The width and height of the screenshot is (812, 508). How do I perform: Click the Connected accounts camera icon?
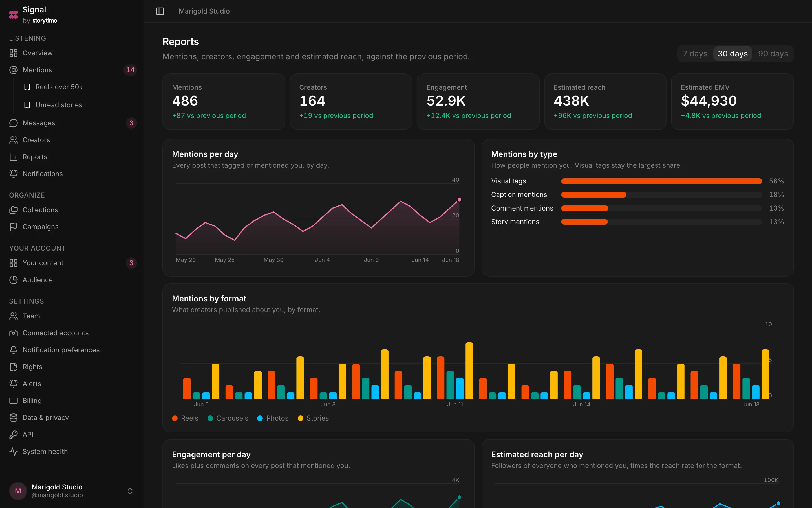tap(14, 333)
